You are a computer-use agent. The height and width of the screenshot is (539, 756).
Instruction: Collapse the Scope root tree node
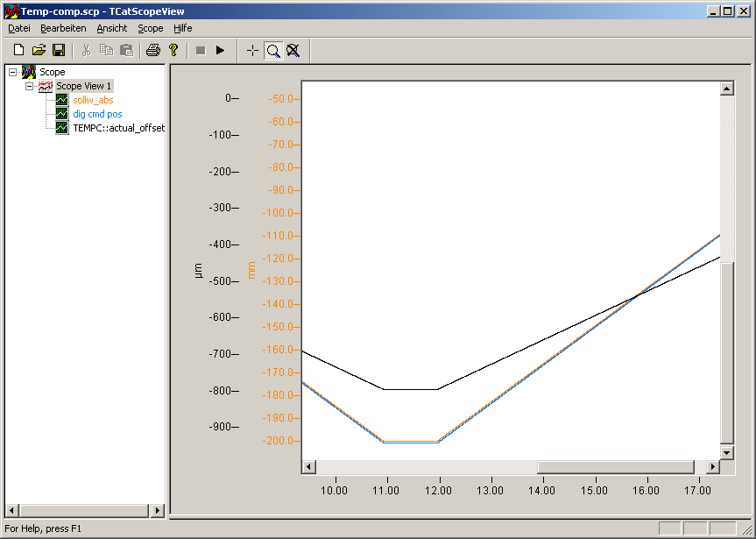pyautogui.click(x=12, y=72)
